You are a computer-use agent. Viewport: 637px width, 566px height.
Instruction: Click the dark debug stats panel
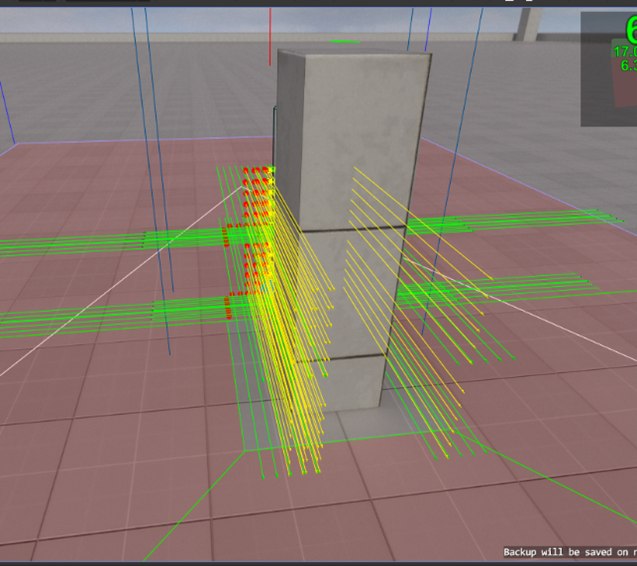tap(609, 69)
